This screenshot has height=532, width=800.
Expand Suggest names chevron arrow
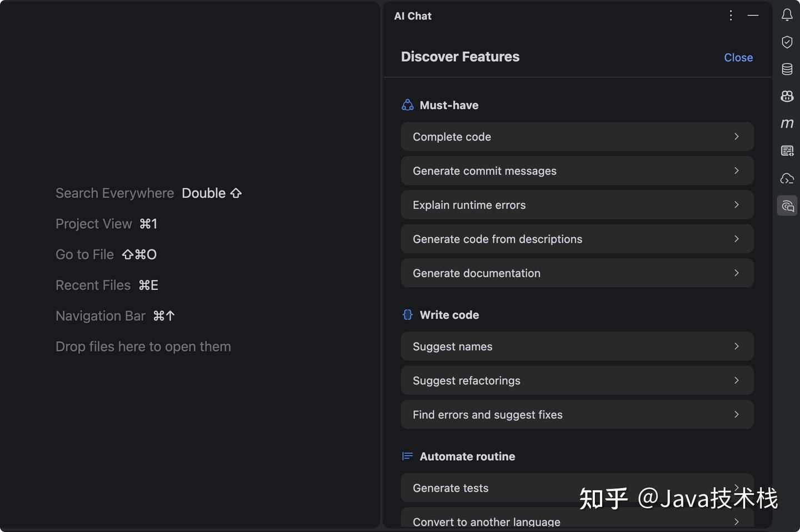point(736,346)
